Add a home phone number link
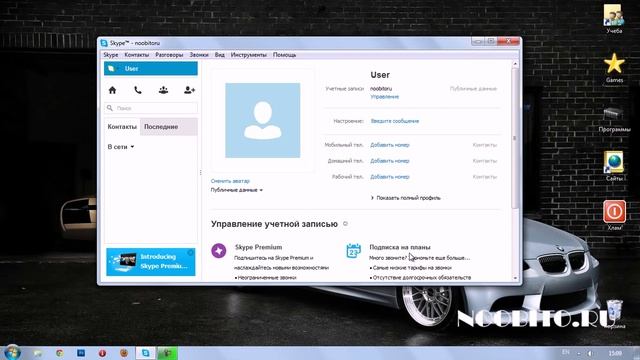Viewport: 640px width, 360px height. (x=390, y=161)
